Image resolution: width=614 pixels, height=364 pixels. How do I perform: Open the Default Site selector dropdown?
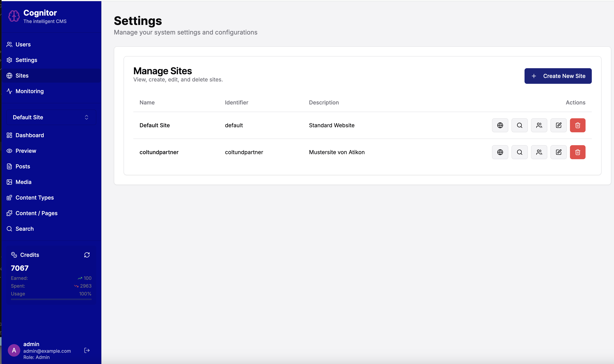tap(51, 117)
